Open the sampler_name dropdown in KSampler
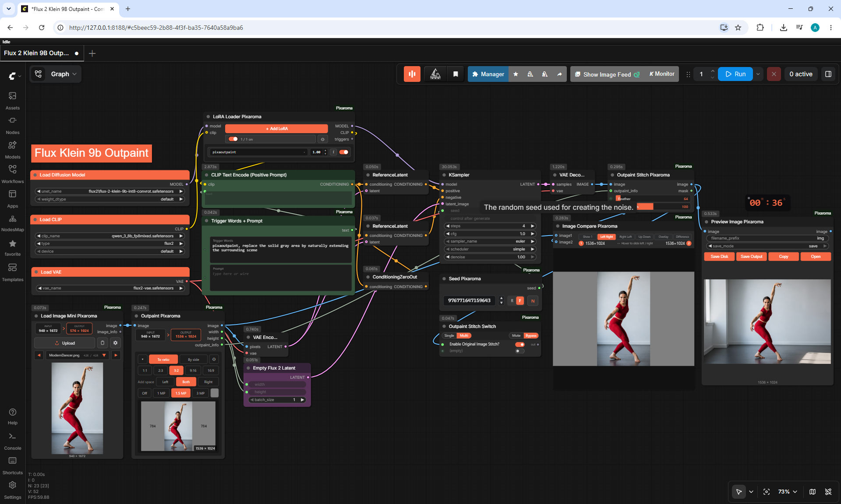The image size is (841, 504). tap(490, 241)
